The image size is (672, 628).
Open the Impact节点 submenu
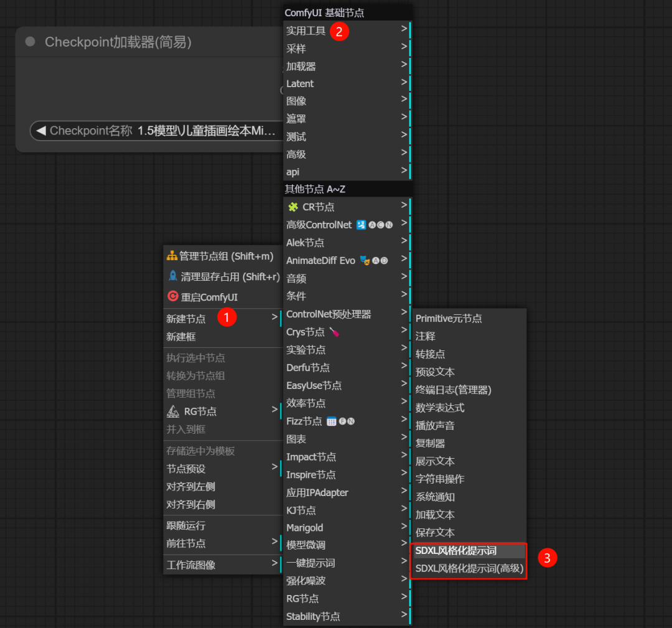point(347,457)
